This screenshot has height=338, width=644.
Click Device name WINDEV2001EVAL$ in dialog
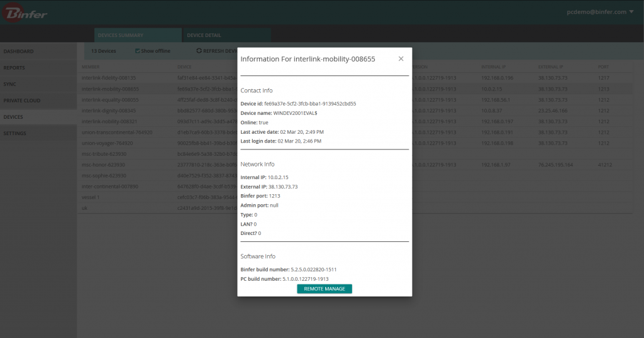[296, 113]
